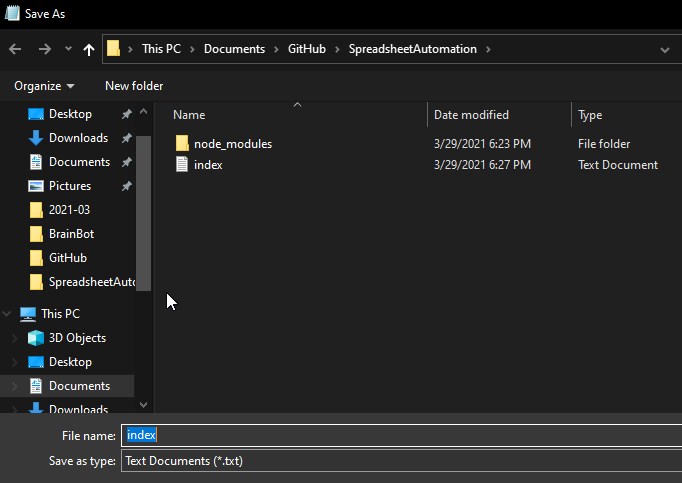Expand chevron after Documents breadcrumb
Screen dimensions: 682x483
(x=276, y=50)
